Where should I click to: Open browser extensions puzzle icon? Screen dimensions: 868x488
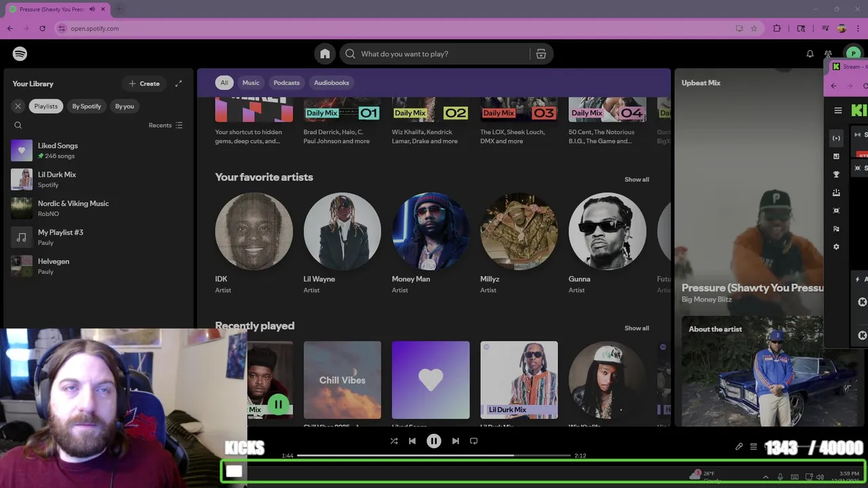click(x=777, y=28)
